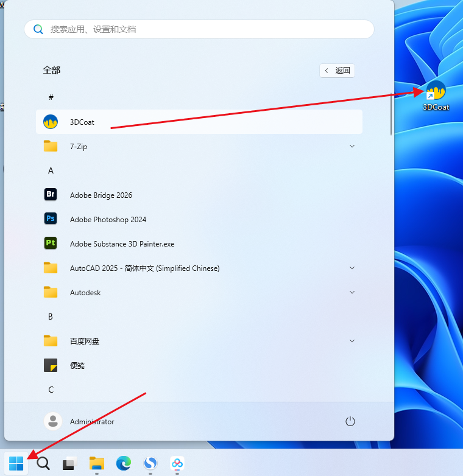Click the Administrator account name
Viewport: 463px width, 476px height.
tap(92, 422)
